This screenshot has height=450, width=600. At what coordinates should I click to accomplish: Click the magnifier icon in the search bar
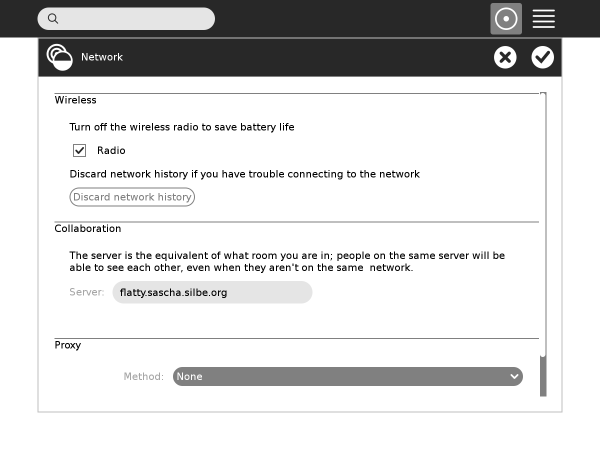pyautogui.click(x=53, y=19)
